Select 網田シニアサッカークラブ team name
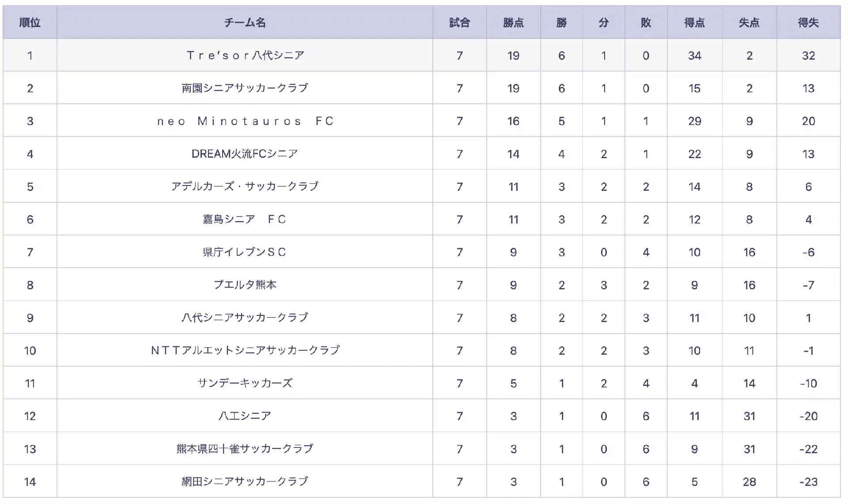This screenshot has width=848, height=504. coord(245,481)
